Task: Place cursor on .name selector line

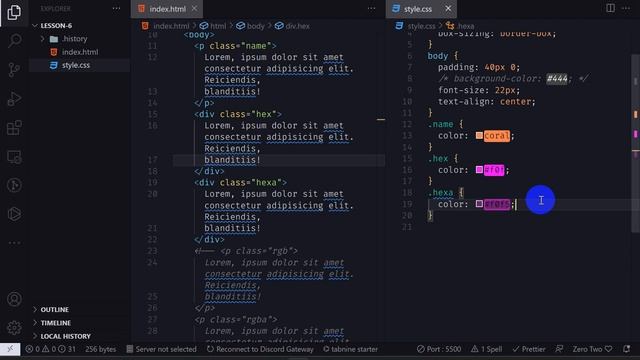Action: tap(445, 124)
